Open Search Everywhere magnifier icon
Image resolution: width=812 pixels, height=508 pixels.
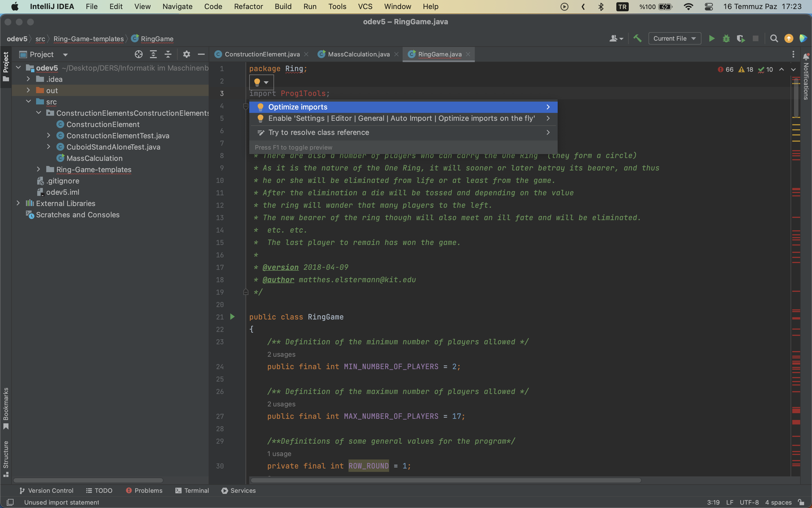click(774, 39)
